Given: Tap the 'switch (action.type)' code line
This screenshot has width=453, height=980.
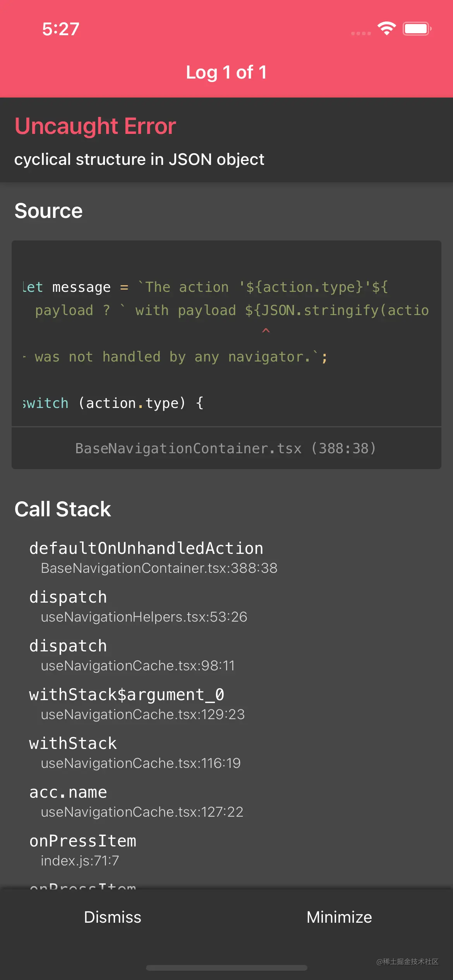Looking at the screenshot, I should coord(113,403).
